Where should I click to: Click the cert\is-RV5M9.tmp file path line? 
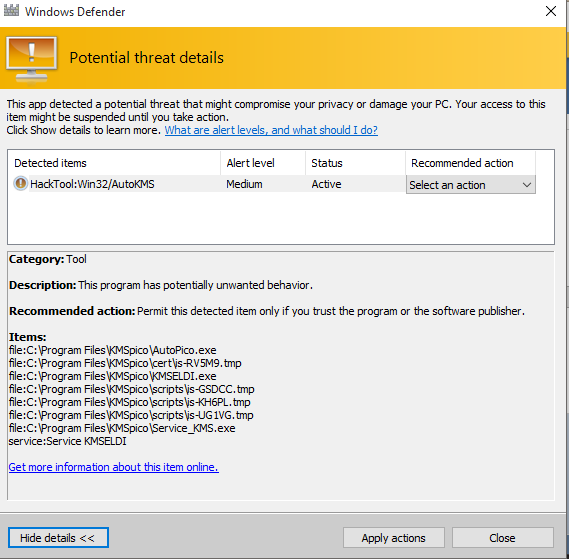pyautogui.click(x=125, y=363)
